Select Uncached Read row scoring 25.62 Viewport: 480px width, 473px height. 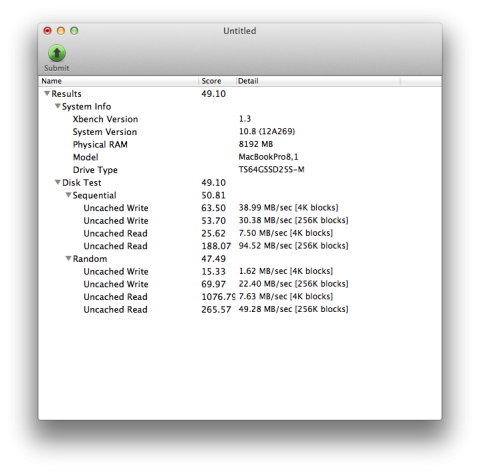(240, 233)
